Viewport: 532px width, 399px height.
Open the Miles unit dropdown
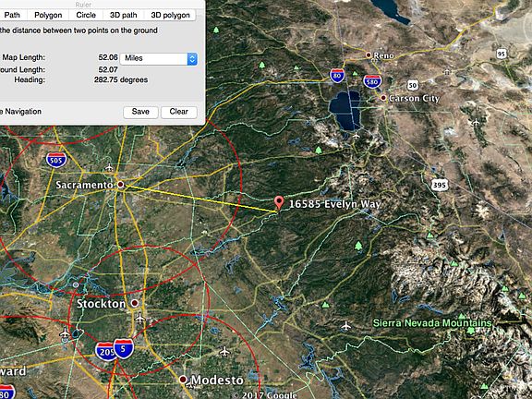(159, 58)
